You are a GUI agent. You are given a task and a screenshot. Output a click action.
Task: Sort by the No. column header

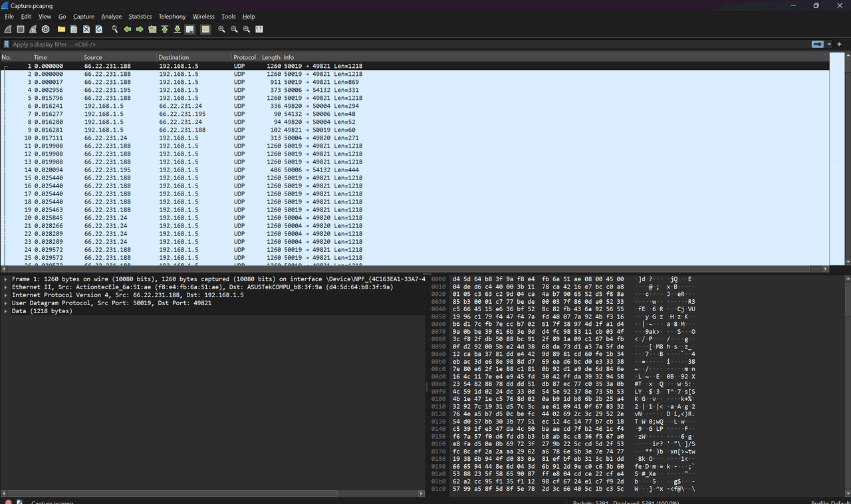pyautogui.click(x=16, y=57)
